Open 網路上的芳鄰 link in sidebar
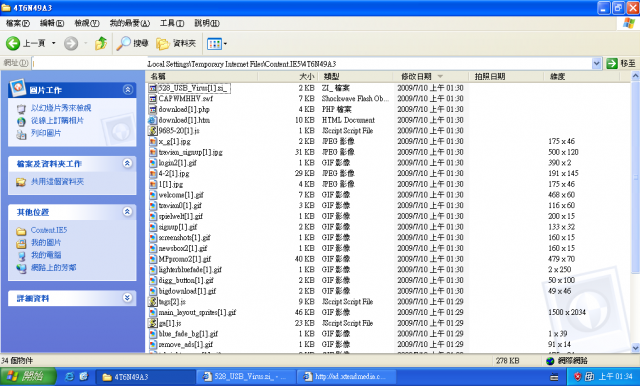The width and height of the screenshot is (640, 386). click(53, 268)
